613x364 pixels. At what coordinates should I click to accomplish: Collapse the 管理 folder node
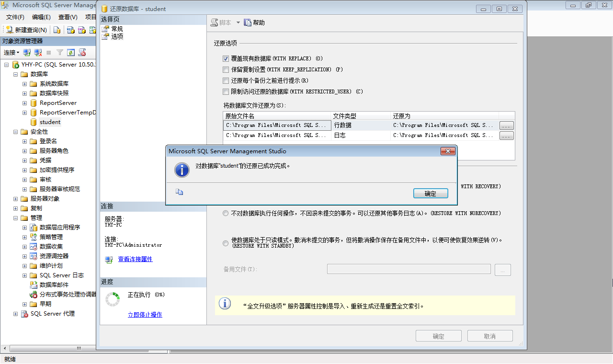click(x=15, y=218)
